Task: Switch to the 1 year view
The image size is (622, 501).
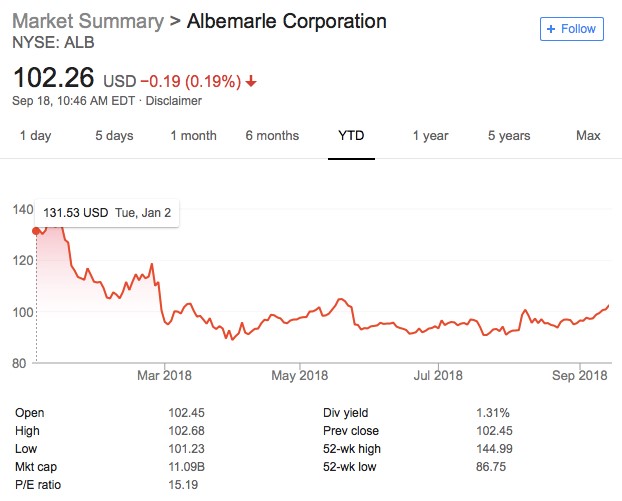Action: tap(431, 136)
